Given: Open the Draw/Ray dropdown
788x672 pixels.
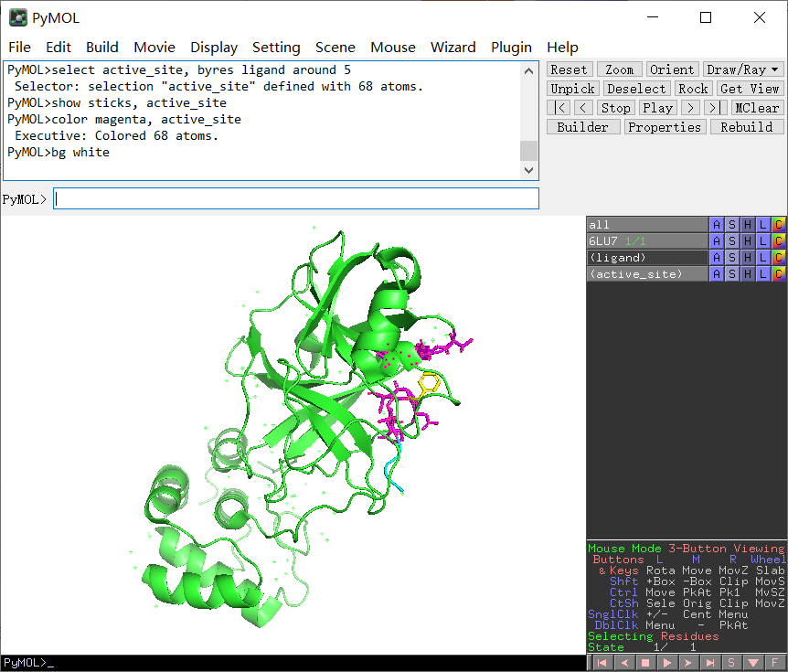Looking at the screenshot, I should coord(743,69).
